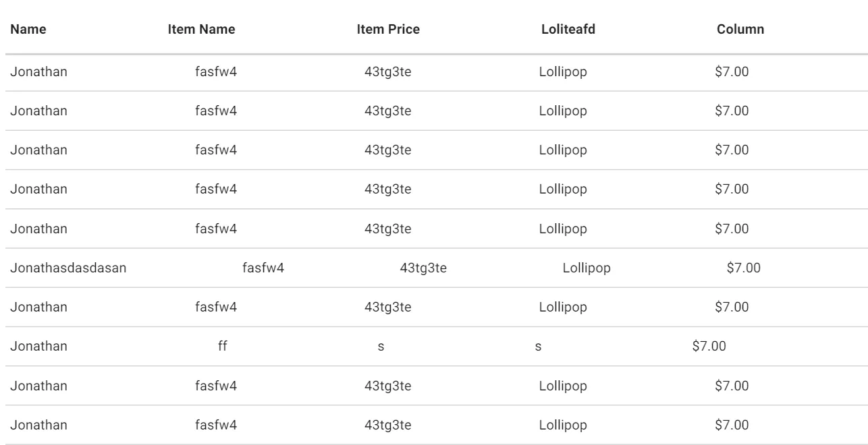The height and width of the screenshot is (445, 868).
Task: Click the item name cell "ff"
Action: coord(223,347)
